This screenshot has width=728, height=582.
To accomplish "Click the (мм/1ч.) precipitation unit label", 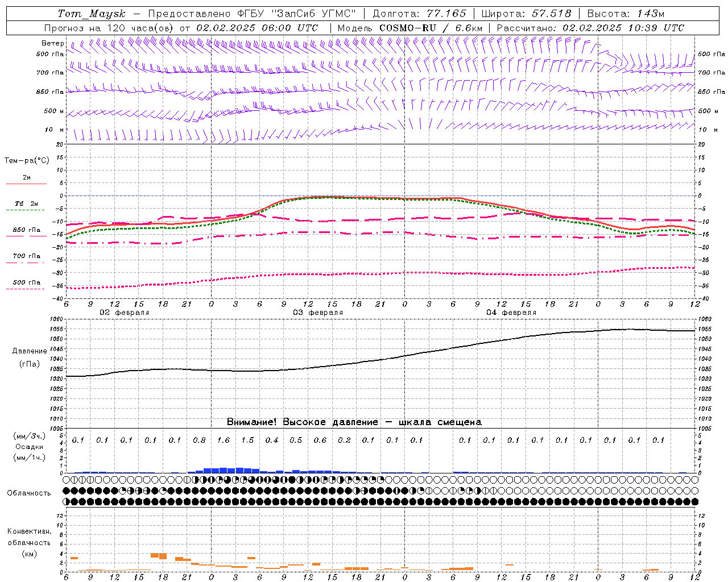I will pos(30,458).
